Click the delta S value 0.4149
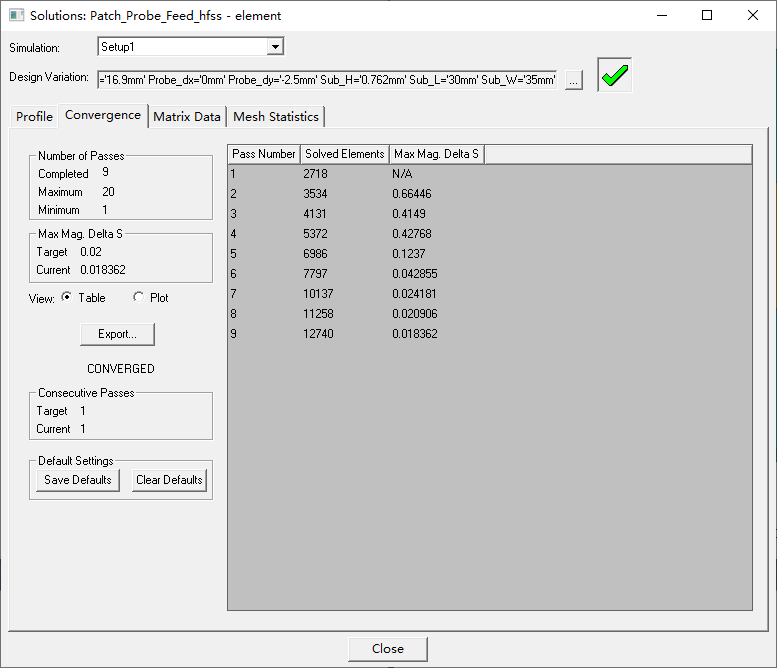 point(409,214)
